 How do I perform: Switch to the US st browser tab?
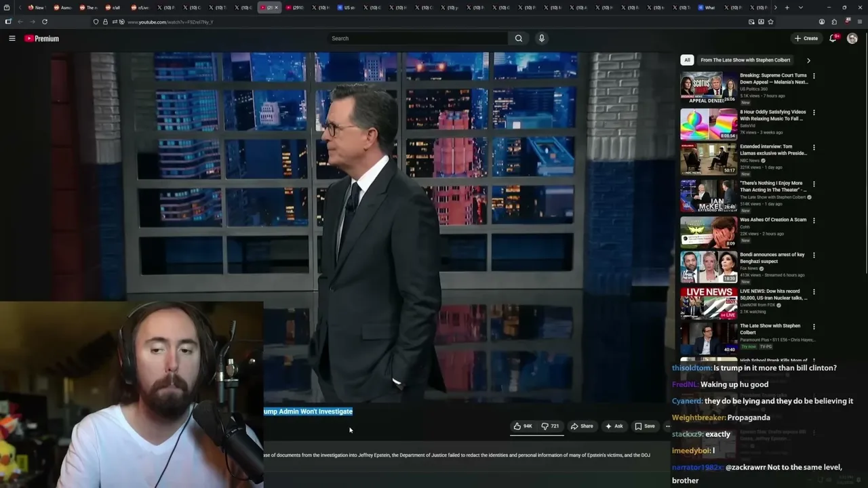pyautogui.click(x=346, y=7)
